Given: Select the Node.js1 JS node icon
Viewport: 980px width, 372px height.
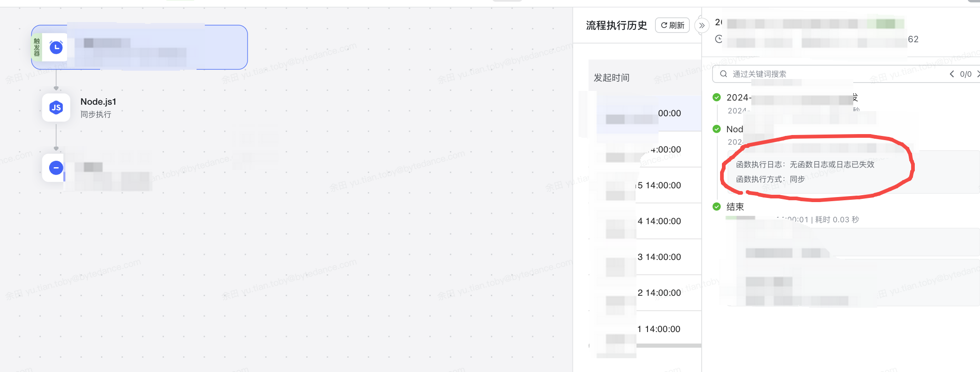Looking at the screenshot, I should click(x=56, y=107).
